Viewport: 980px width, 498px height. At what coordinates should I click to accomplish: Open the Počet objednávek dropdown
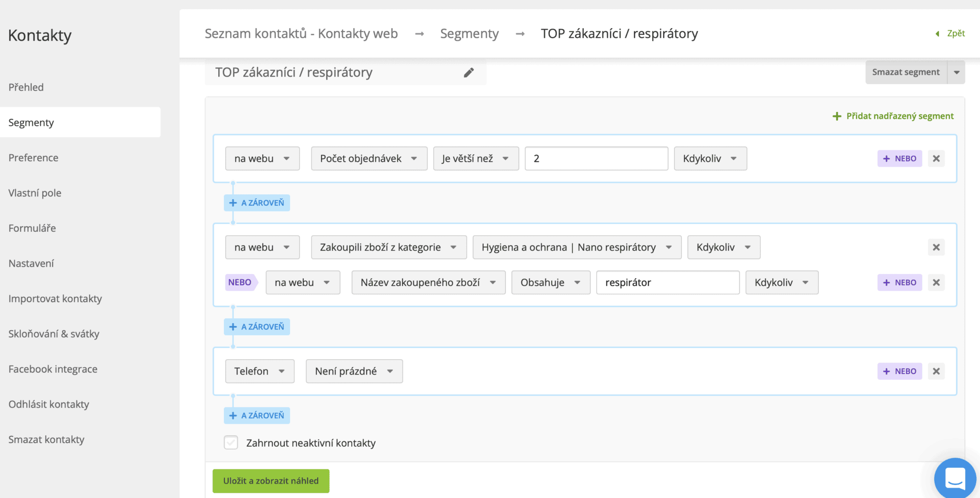pos(368,158)
